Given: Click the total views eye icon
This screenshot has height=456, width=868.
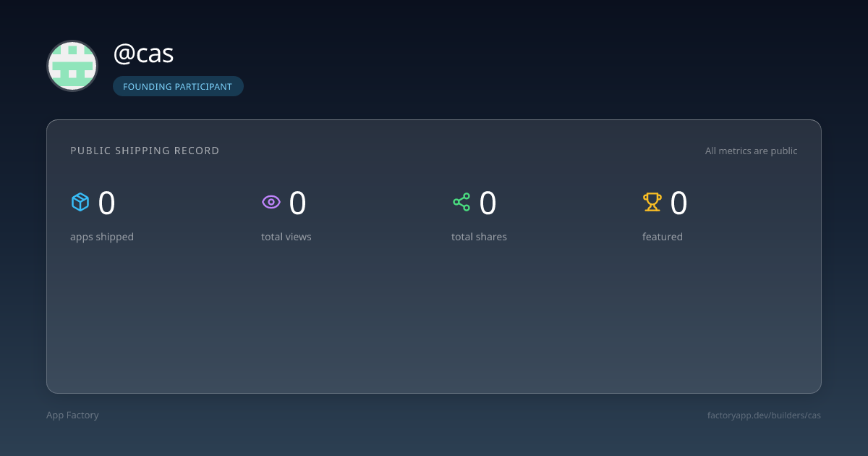Looking at the screenshot, I should click(271, 202).
